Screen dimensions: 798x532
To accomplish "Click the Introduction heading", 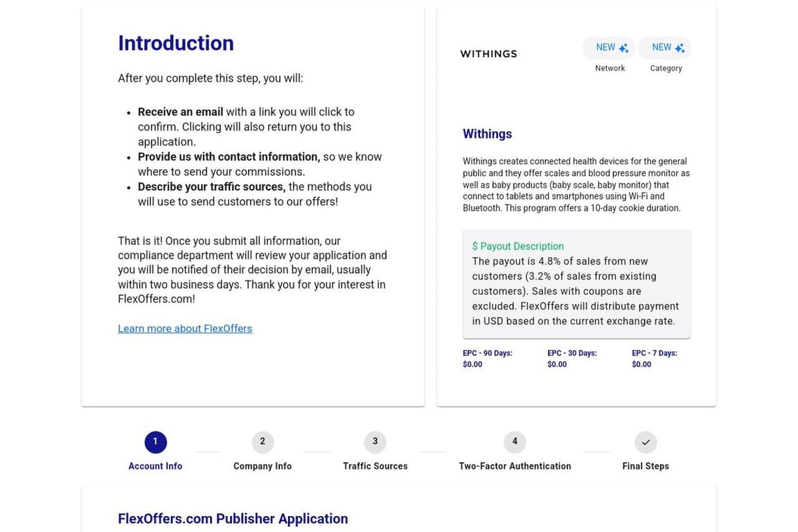I will 176,43.
